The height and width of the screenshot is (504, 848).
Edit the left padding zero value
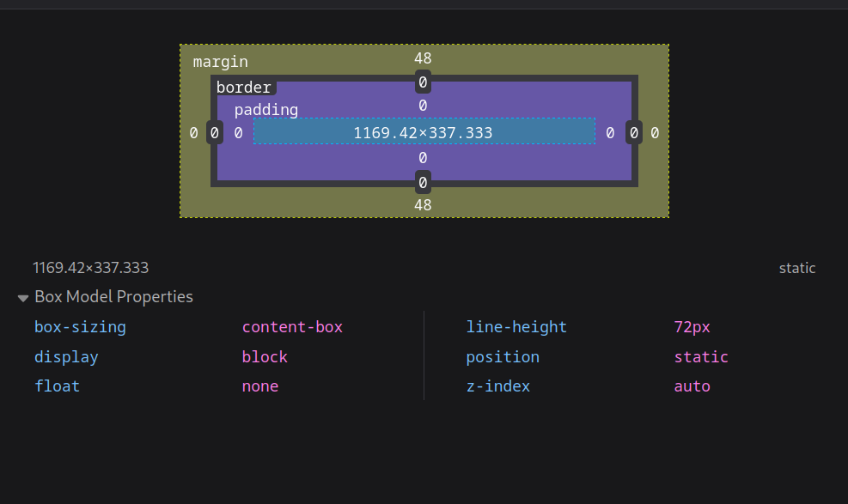pyautogui.click(x=238, y=132)
